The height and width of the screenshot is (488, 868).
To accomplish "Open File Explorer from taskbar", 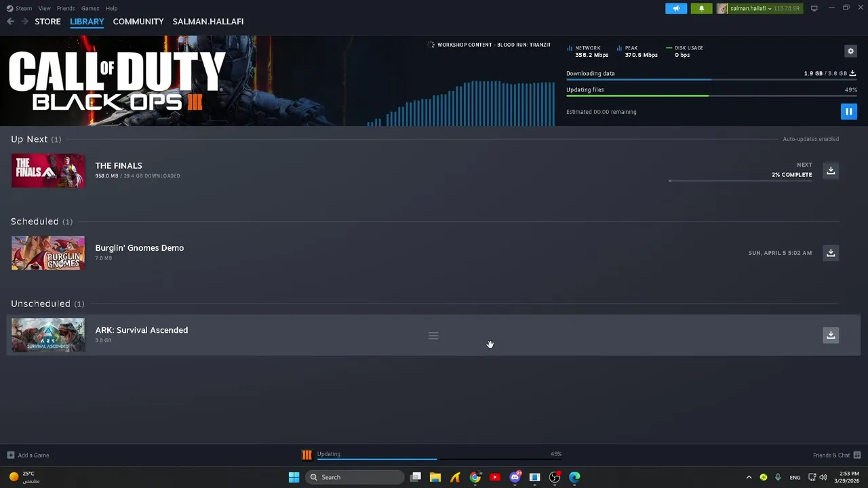I will pyautogui.click(x=435, y=477).
